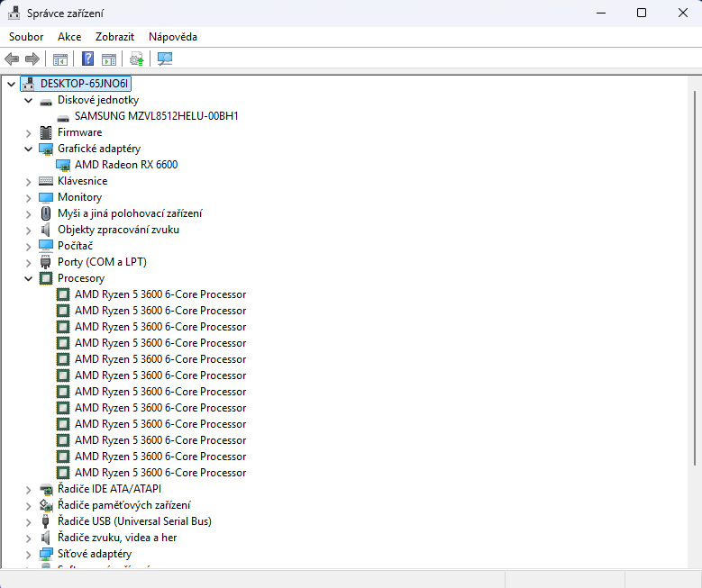702x588 pixels.
Task: Collapse the Procesory category
Action: pos(29,278)
